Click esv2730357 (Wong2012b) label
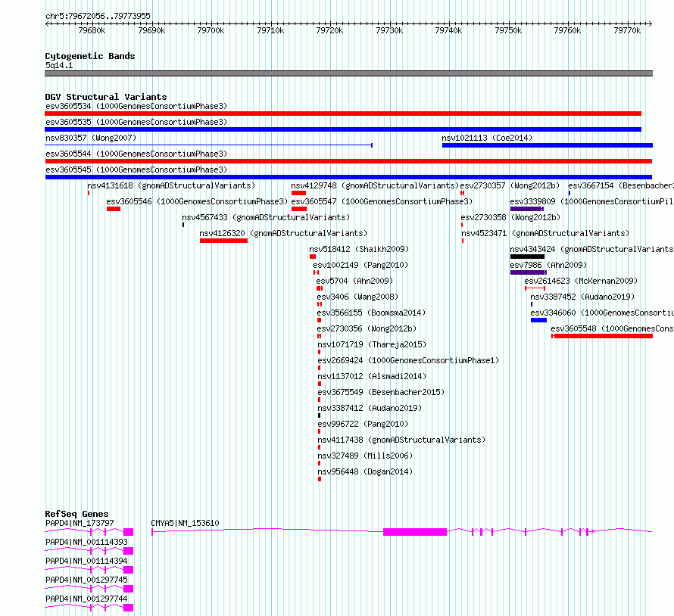 pos(510,185)
